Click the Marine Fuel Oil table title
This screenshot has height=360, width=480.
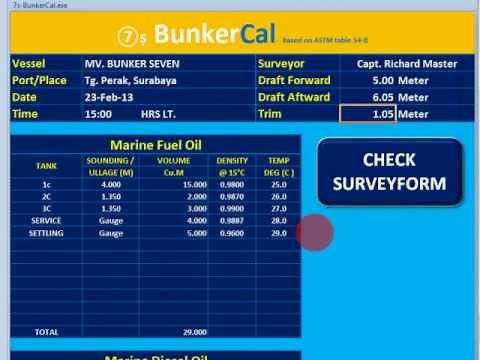(156, 145)
